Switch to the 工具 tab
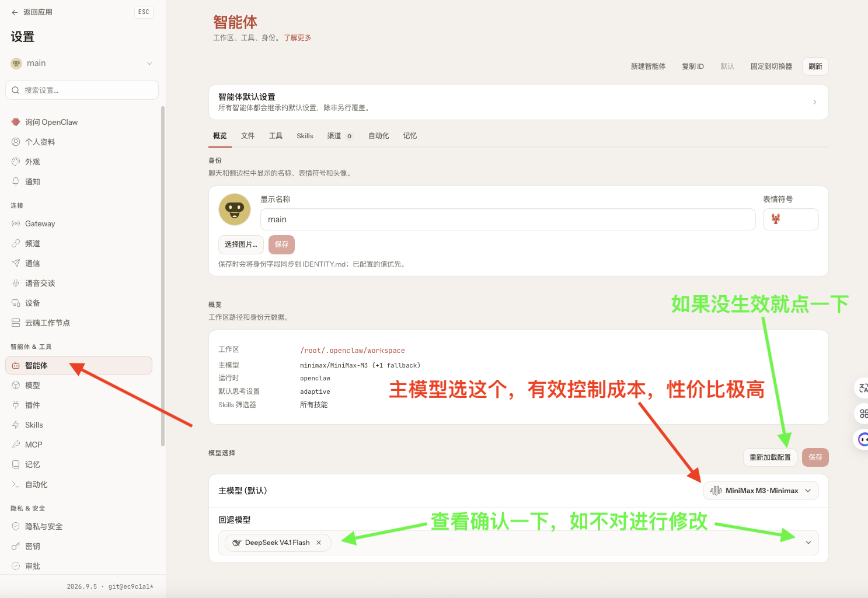The image size is (868, 598). [x=276, y=136]
